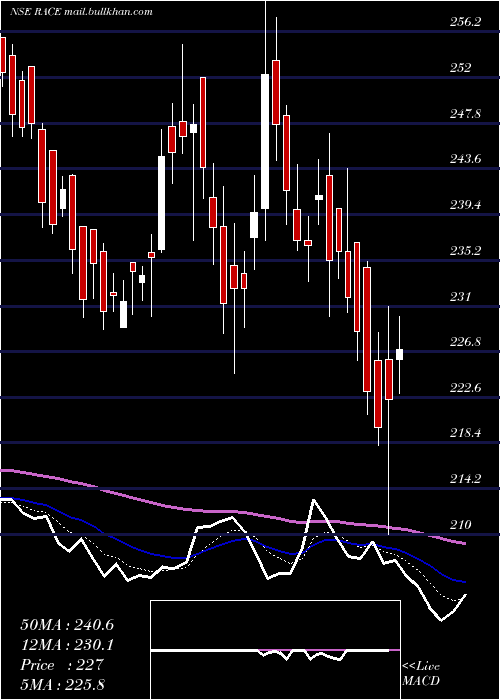The height and width of the screenshot is (700, 500).
Task: Click the 256.2 price axis label
Action: 464,21
